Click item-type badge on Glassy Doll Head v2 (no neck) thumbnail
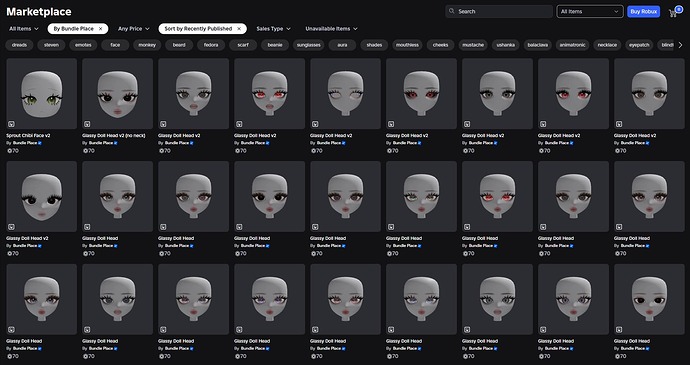 (x=87, y=124)
